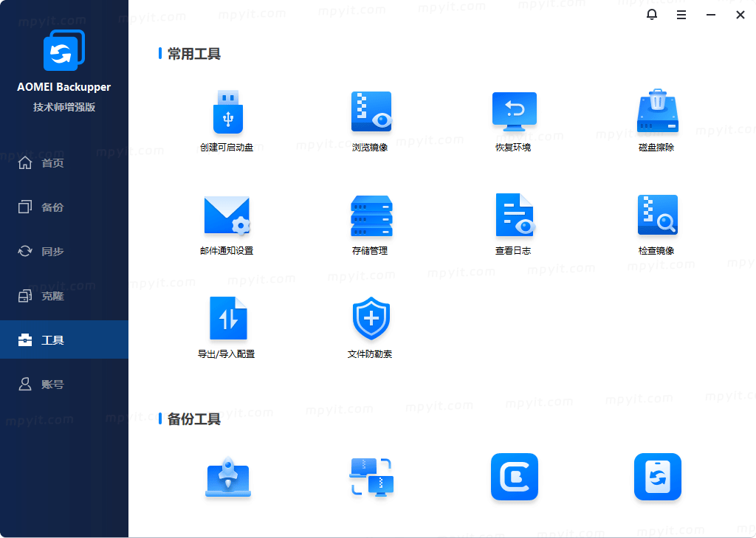Open the 文件防勒索 shield icon
The height and width of the screenshot is (538, 756).
[371, 319]
